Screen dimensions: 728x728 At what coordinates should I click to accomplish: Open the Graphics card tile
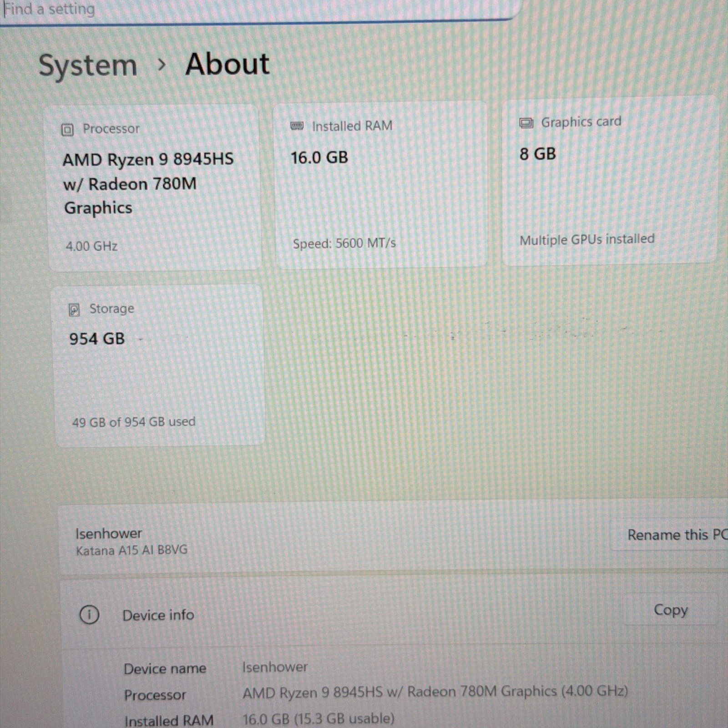pyautogui.click(x=610, y=181)
